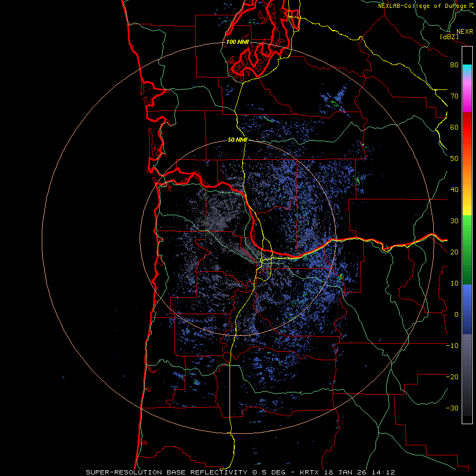This screenshot has width=476, height=476.
Task: Click the '-10' value on dBZ scale
Action: pyautogui.click(x=452, y=345)
